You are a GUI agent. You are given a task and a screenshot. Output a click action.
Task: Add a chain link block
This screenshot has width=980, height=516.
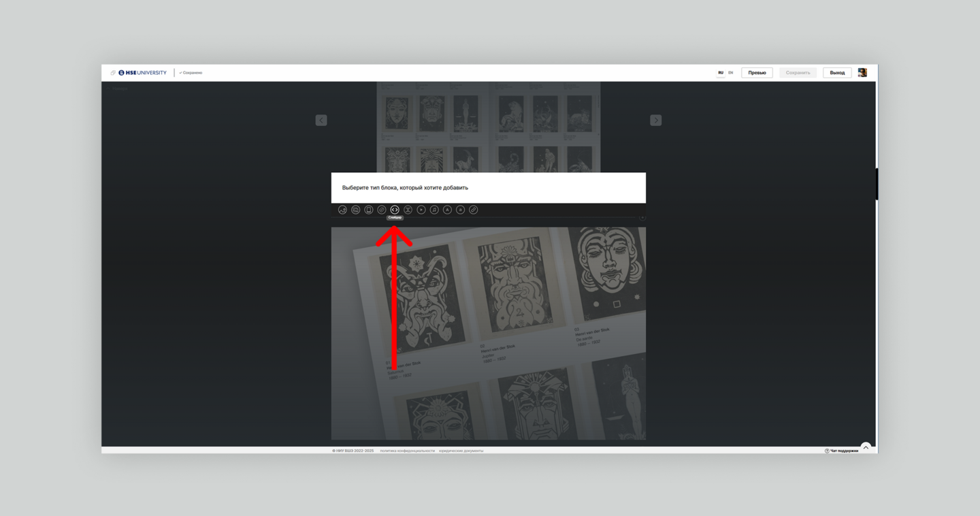(474, 210)
